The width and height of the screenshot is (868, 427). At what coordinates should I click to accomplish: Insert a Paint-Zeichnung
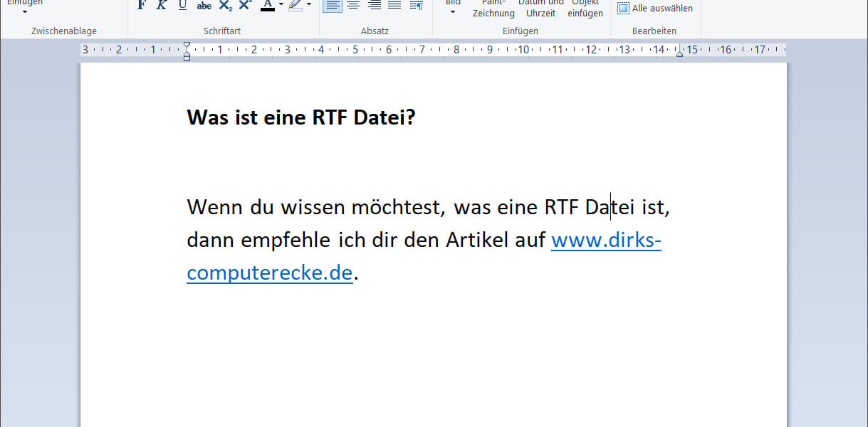tap(493, 9)
